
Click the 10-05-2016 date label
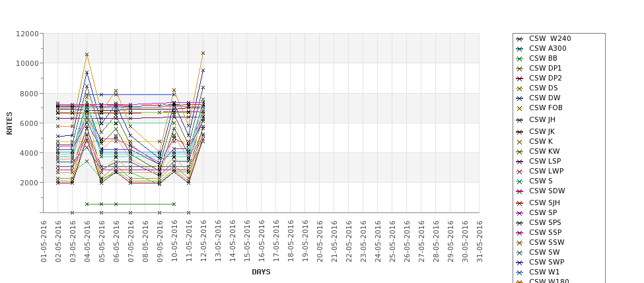(x=174, y=241)
